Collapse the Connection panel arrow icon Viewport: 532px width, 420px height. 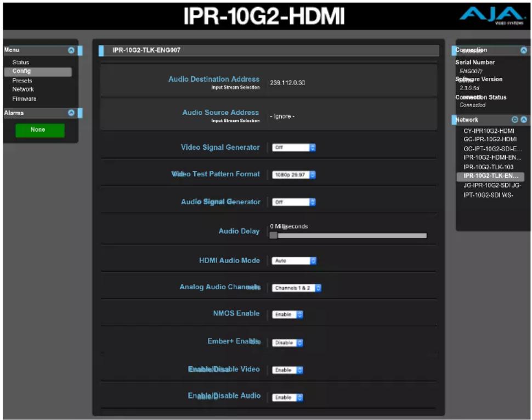coord(524,51)
